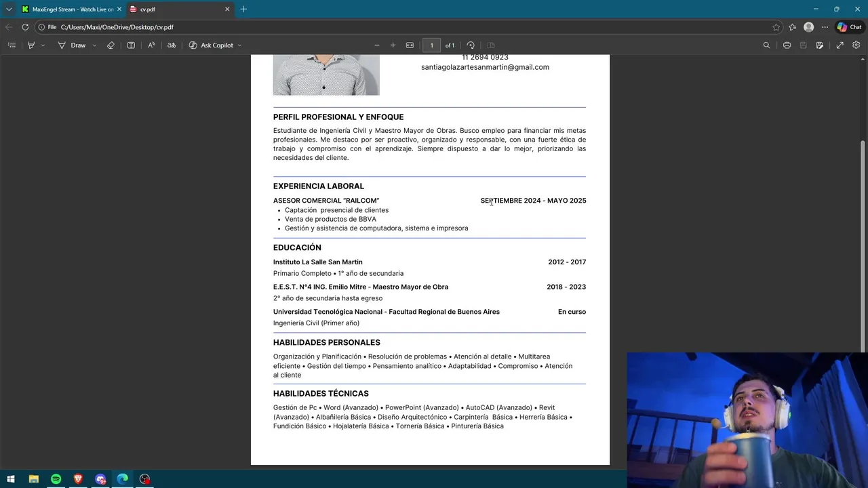Image resolution: width=868 pixels, height=488 pixels.
Task: Open Copilot Chat sidebar
Action: [850, 27]
